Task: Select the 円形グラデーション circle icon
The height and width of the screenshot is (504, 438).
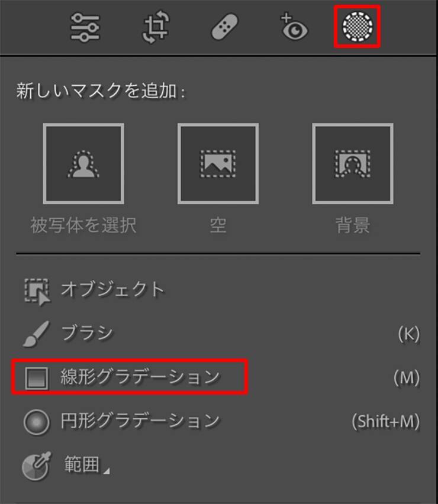Action: pos(37,422)
